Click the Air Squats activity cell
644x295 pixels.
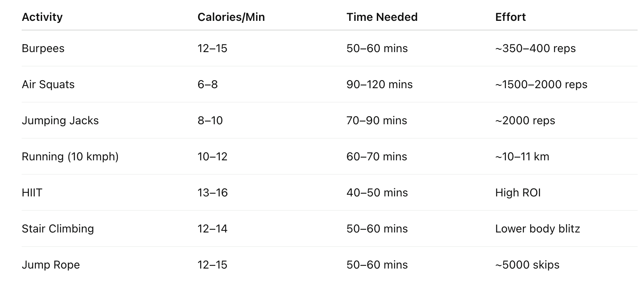click(x=48, y=85)
